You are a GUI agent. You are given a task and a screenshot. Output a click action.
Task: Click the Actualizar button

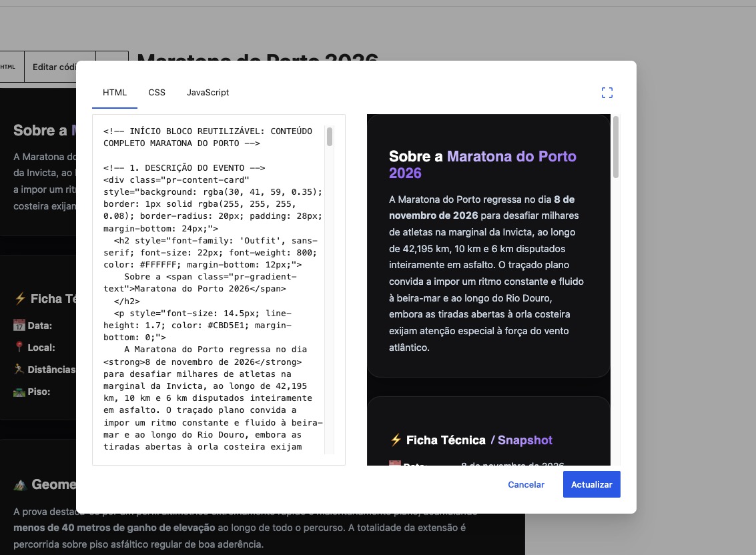point(592,484)
